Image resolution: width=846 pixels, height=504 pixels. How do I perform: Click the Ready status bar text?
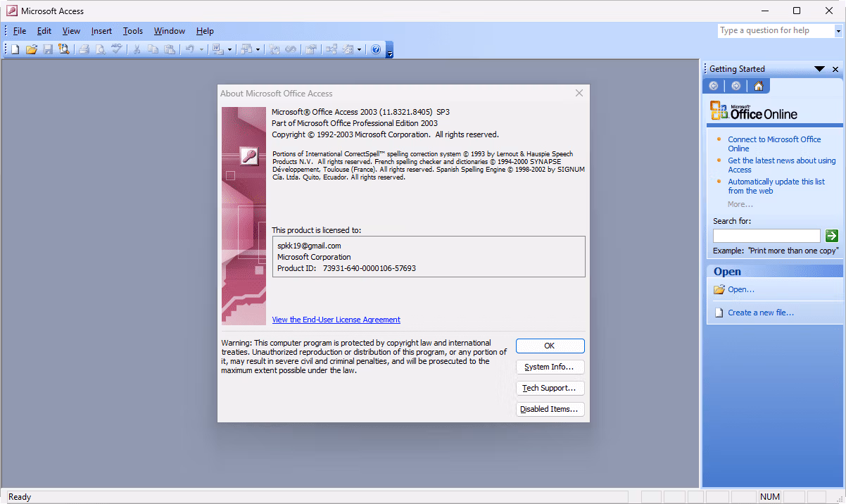click(20, 497)
